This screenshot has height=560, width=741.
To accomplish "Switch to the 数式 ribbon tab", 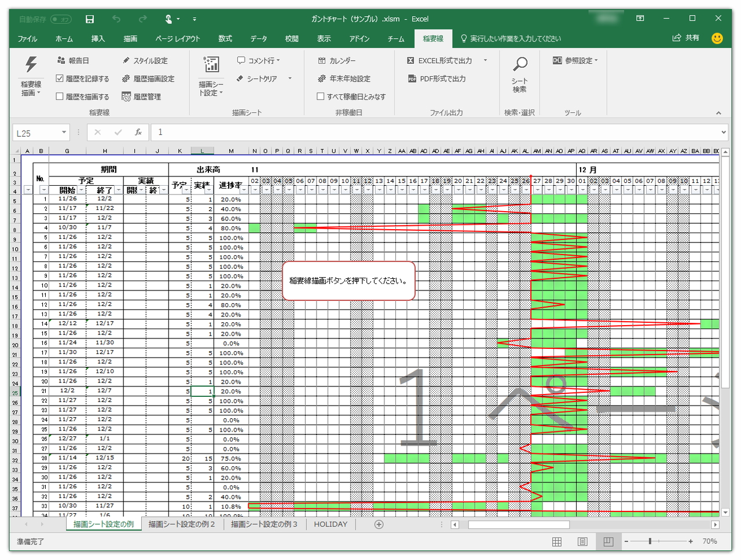I will [225, 38].
